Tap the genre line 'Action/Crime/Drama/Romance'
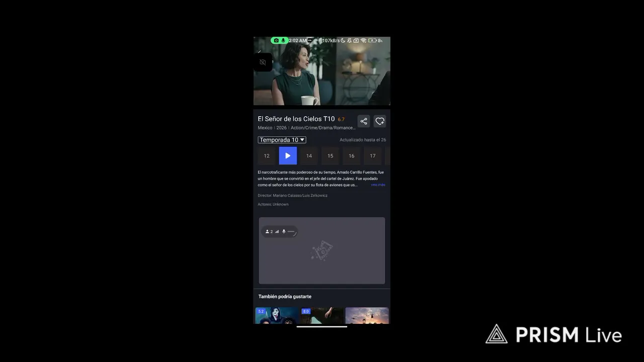Image resolution: width=644 pixels, height=362 pixels. coord(323,128)
